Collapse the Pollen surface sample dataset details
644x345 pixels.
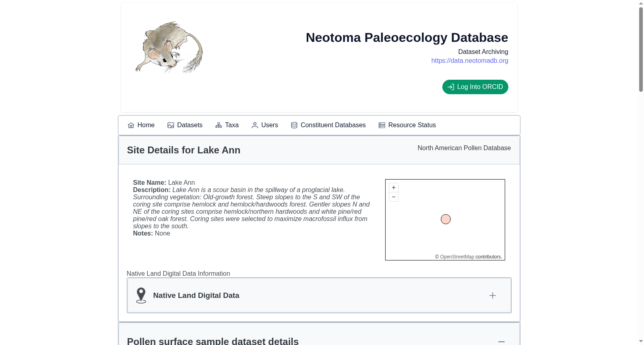coord(502,341)
